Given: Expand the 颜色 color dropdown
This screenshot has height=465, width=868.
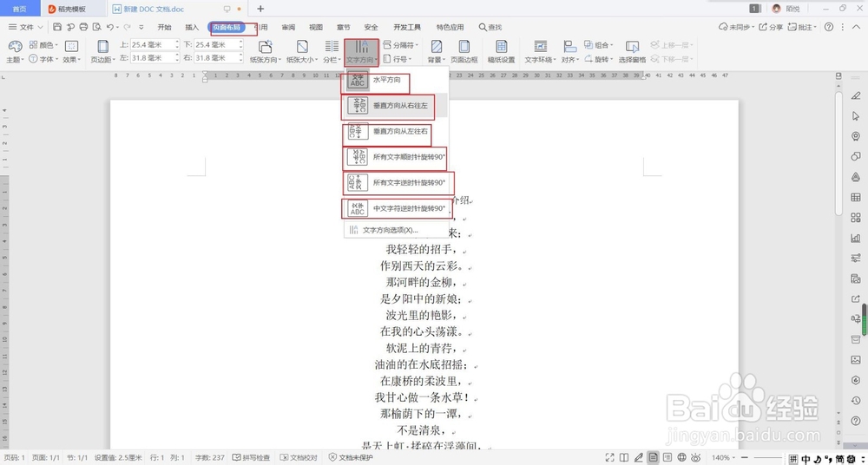Looking at the screenshot, I should pos(43,45).
